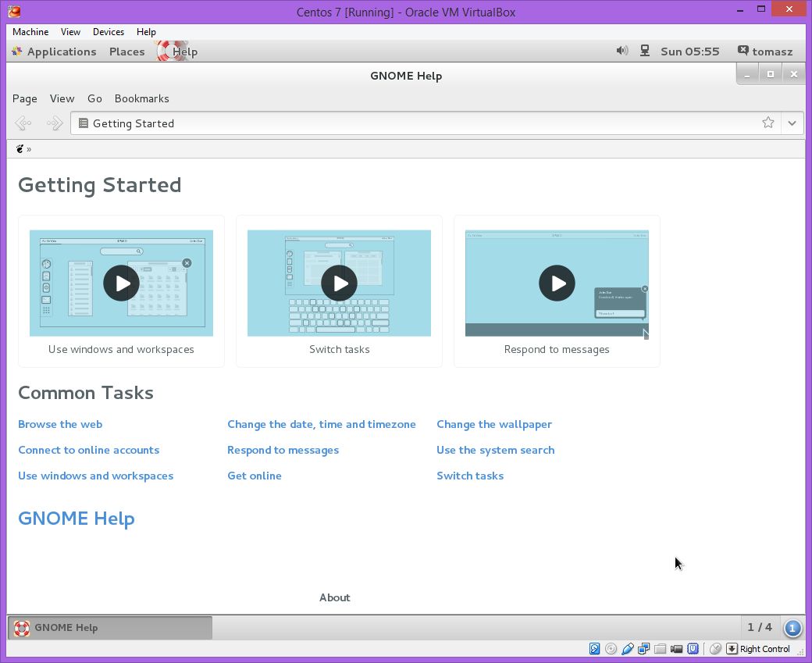
Task: Click the About link at page bottom
Action: tap(334, 597)
